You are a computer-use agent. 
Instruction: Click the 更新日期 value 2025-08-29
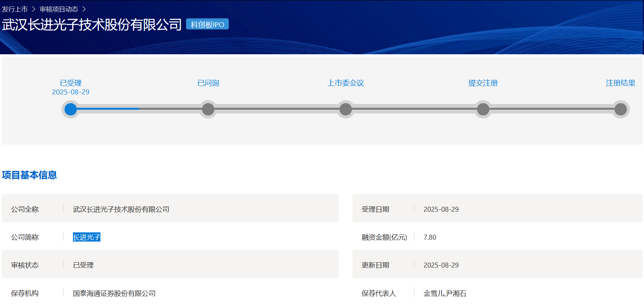(x=441, y=265)
